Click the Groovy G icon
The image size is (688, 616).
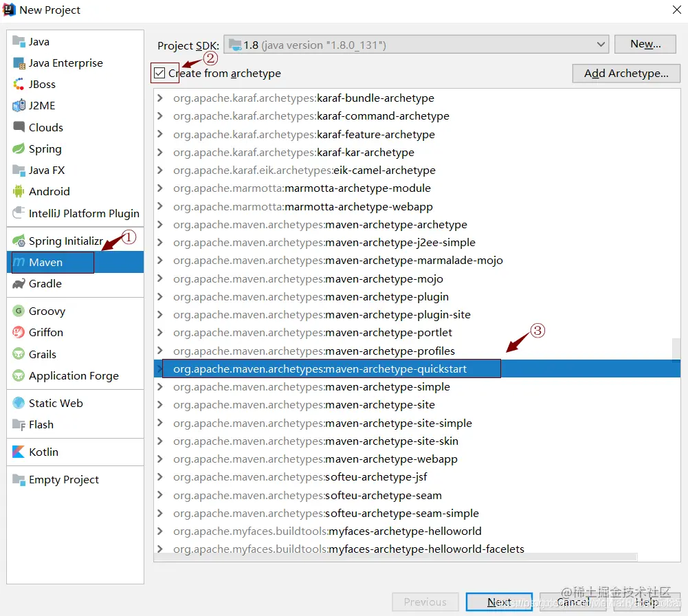point(19,311)
